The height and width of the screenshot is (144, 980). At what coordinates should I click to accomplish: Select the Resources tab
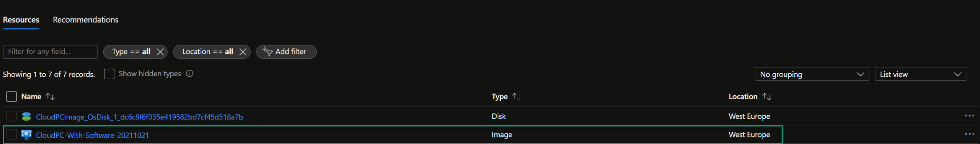pos(21,20)
